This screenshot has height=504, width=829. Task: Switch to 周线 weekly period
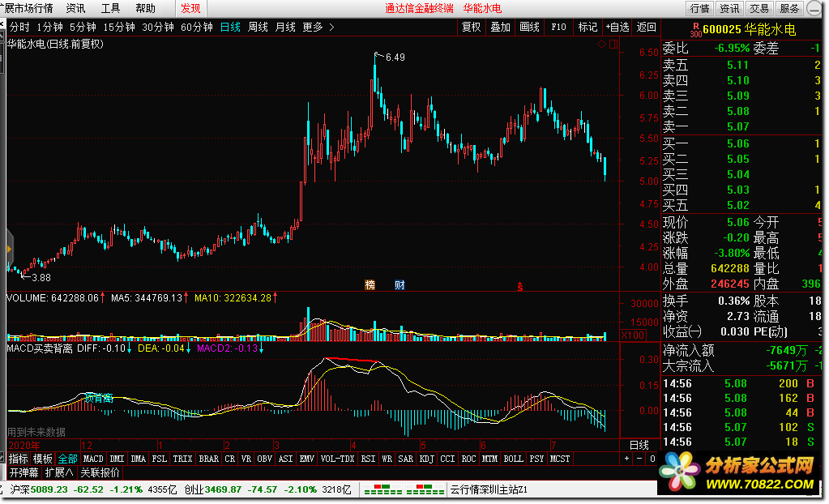(x=258, y=27)
